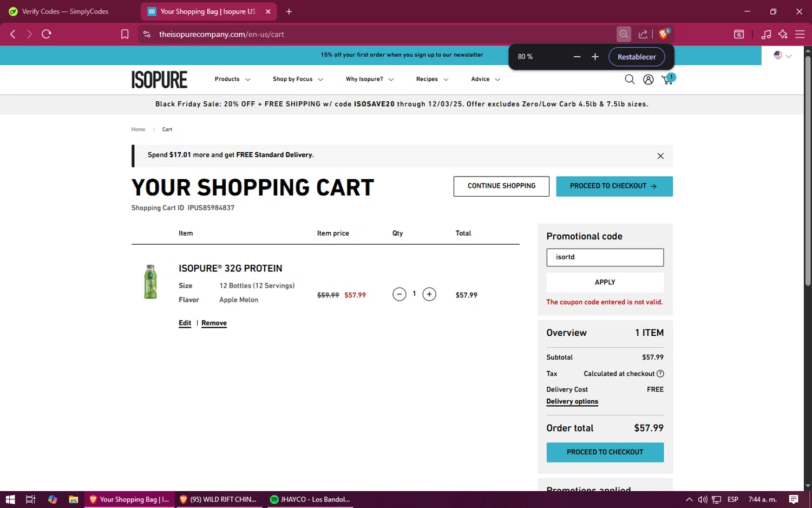The image size is (812, 508).
Task: Click Apple Melon bottle thumbnail
Action: pyautogui.click(x=150, y=282)
